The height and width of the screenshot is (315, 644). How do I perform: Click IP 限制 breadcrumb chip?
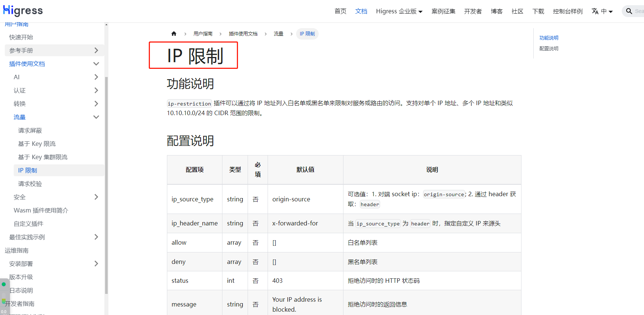307,34
